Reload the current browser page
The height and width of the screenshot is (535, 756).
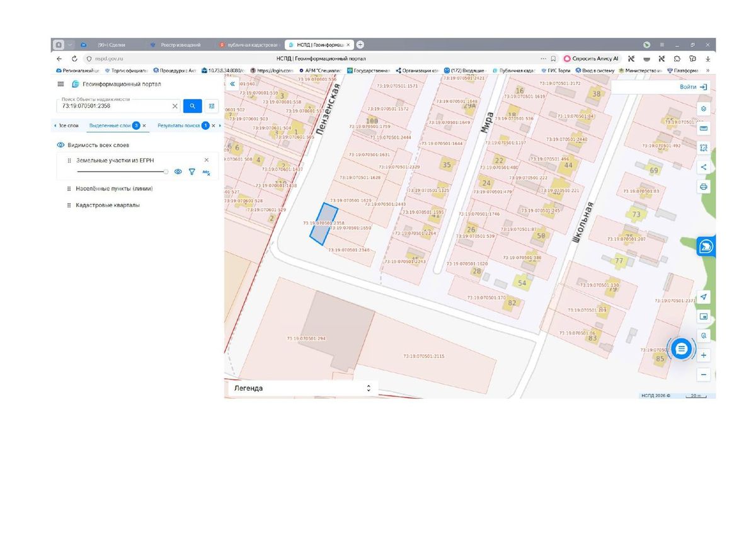pyautogui.click(x=74, y=59)
